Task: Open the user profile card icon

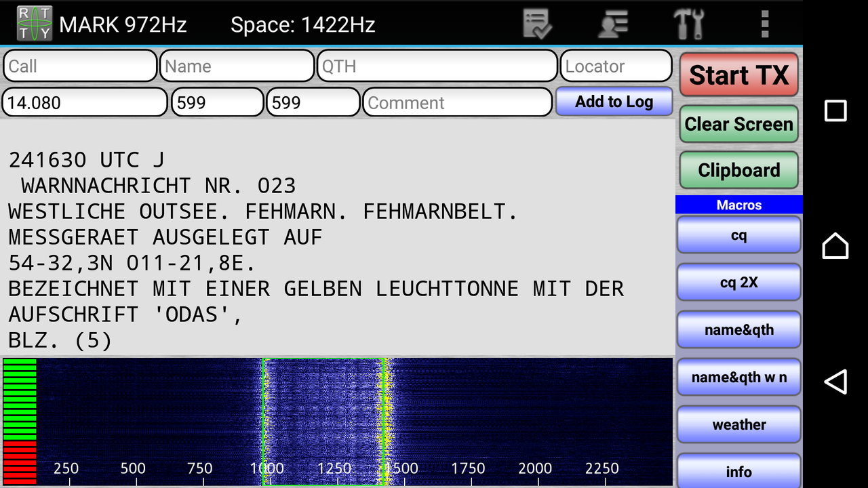Action: tap(613, 24)
